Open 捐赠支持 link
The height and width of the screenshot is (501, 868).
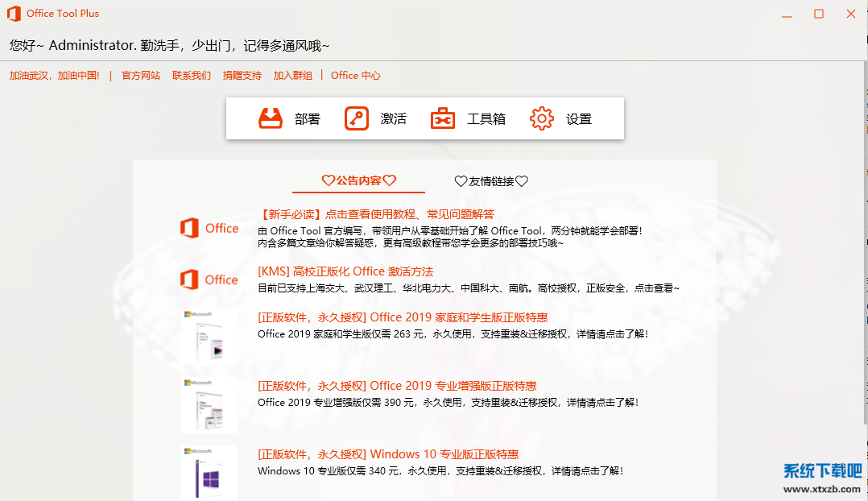click(242, 75)
